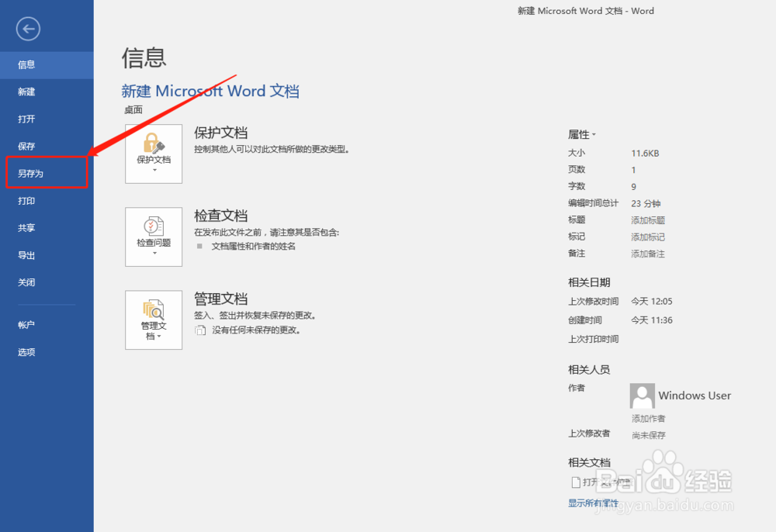Click the back arrow circle icon
Screen dimensions: 776x532
pyautogui.click(x=28, y=29)
